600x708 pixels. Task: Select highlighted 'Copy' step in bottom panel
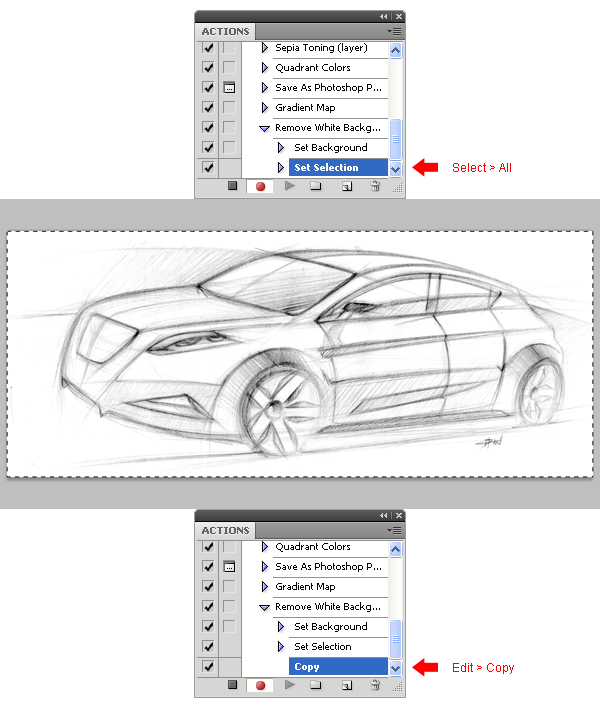(x=338, y=666)
